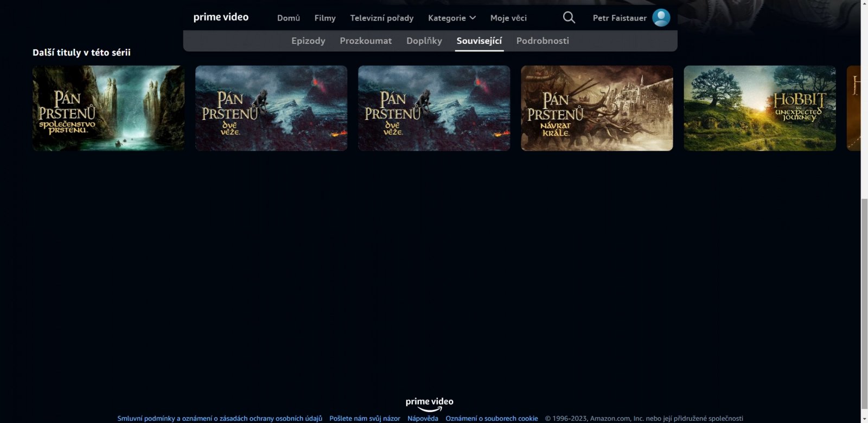Image resolution: width=868 pixels, height=423 pixels.
Task: Open the second Pán prstenů Dvě věže thumbnail
Action: [434, 108]
